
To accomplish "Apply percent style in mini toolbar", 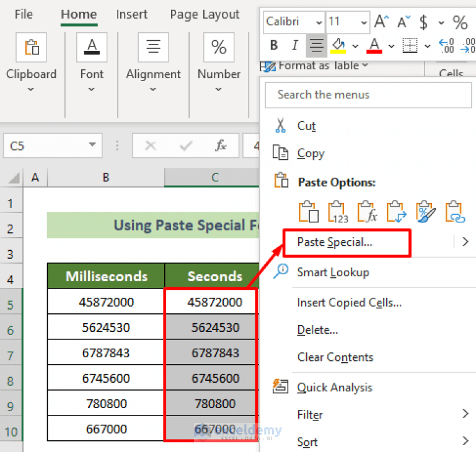I will (460, 22).
